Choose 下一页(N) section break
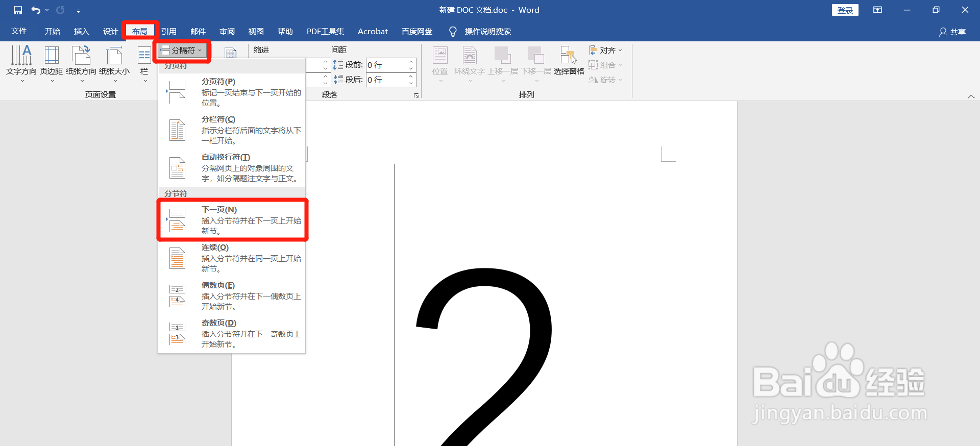The width and height of the screenshot is (980, 446). [x=232, y=220]
